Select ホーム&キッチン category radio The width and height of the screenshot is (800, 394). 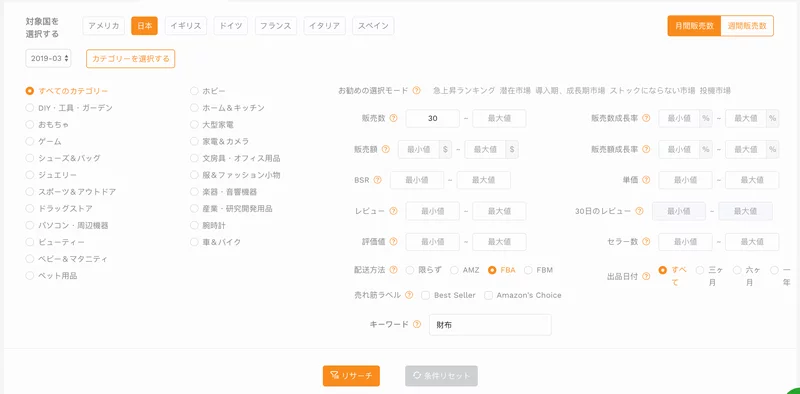(x=194, y=108)
